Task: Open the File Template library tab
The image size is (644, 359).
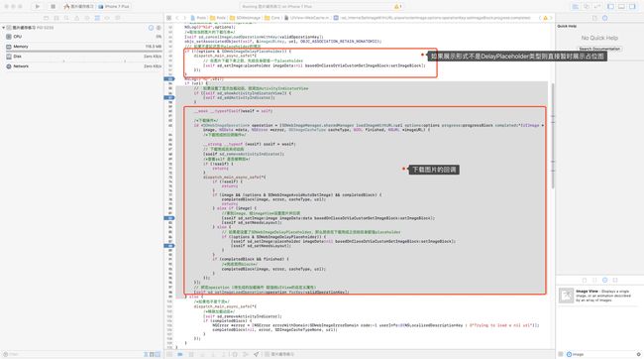Action: tap(584, 280)
